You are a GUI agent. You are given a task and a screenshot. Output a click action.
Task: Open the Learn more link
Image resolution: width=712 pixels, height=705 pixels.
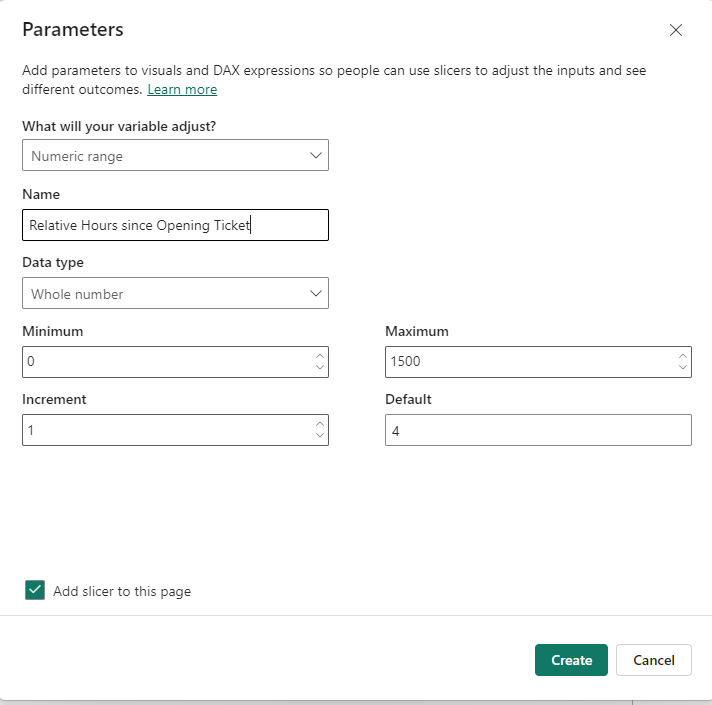[x=182, y=90]
